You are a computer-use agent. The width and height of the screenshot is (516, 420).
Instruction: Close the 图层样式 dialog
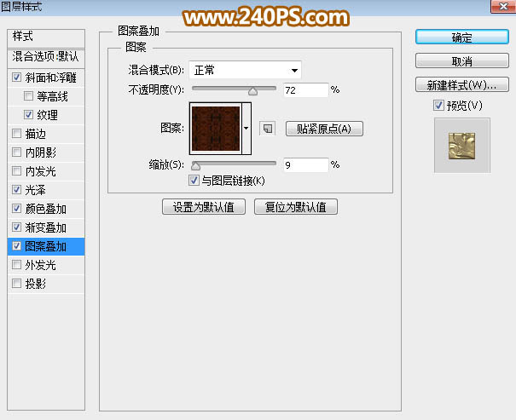click(x=503, y=6)
